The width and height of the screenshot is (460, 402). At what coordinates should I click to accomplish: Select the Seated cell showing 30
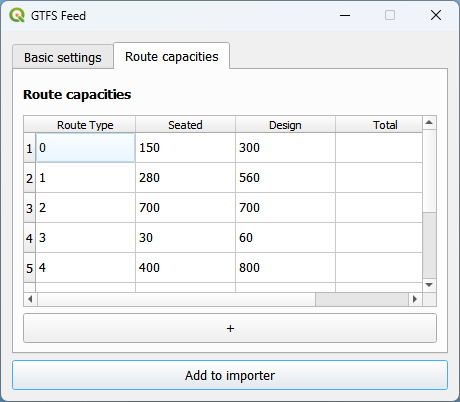point(185,238)
